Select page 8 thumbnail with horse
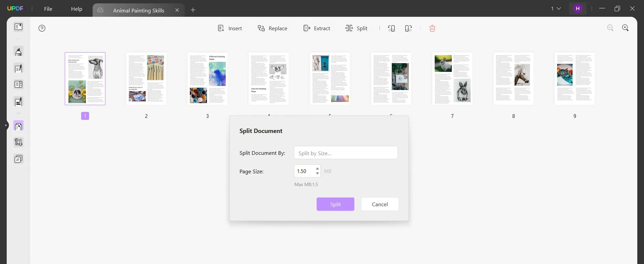Screen dimensions: 644x264 point(514,79)
